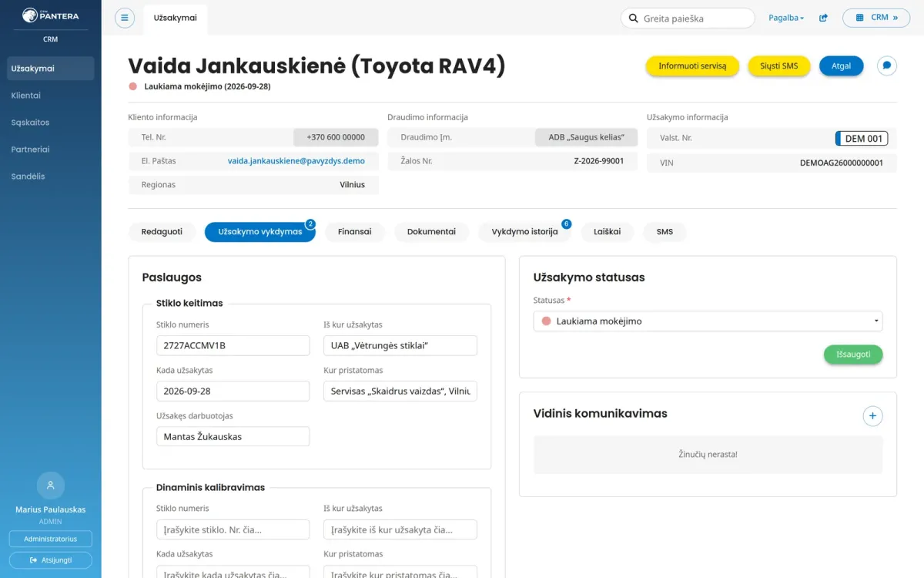Click the user avatar icon in the sidebar
924x578 pixels.
(51, 486)
